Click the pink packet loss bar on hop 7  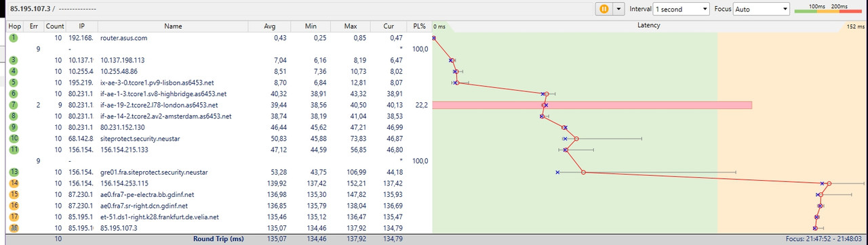point(592,105)
